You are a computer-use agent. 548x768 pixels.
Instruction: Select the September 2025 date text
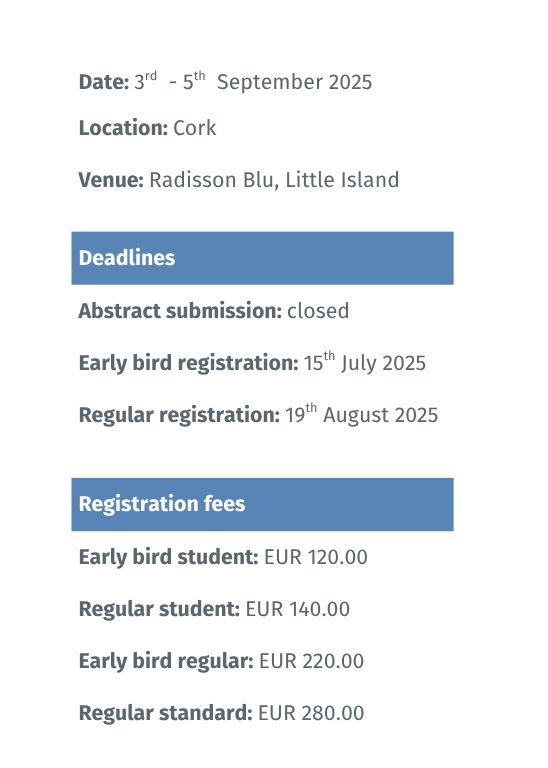click(294, 82)
